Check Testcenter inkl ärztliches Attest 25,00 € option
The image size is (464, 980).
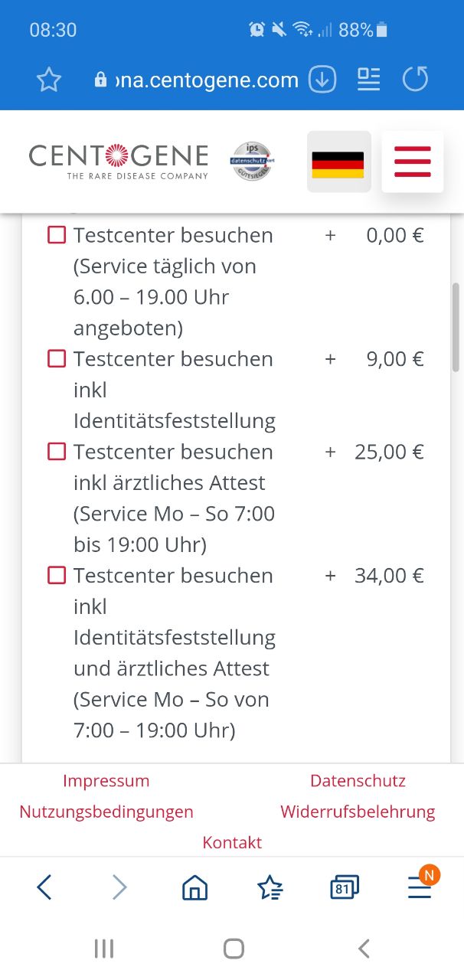pyautogui.click(x=57, y=452)
